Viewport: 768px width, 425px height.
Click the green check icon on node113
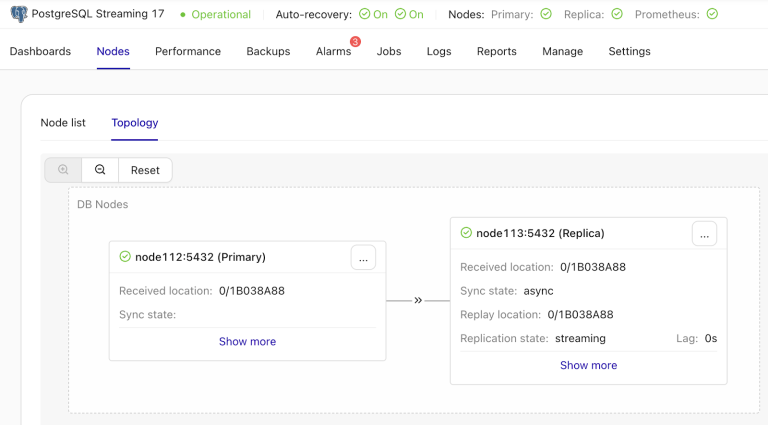coord(466,233)
